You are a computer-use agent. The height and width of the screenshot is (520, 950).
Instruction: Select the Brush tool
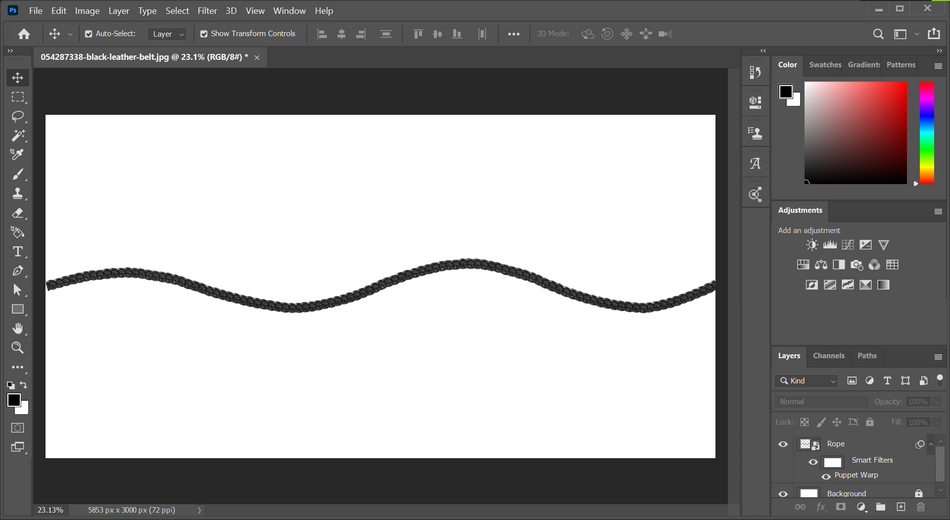click(18, 174)
